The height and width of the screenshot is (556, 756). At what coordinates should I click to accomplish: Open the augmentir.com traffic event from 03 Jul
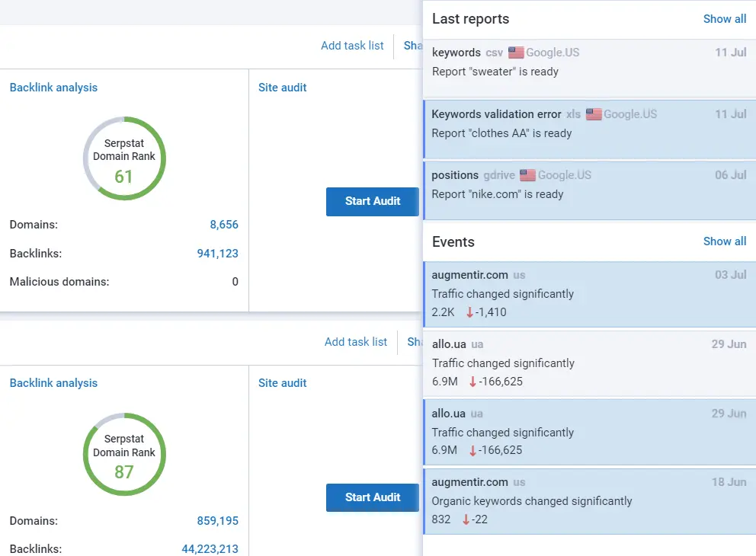[588, 294]
